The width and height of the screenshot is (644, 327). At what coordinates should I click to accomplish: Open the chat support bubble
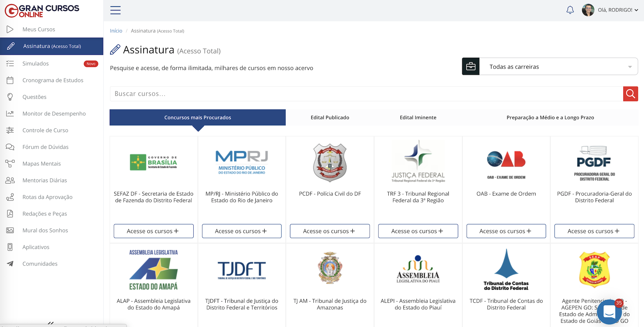click(609, 312)
